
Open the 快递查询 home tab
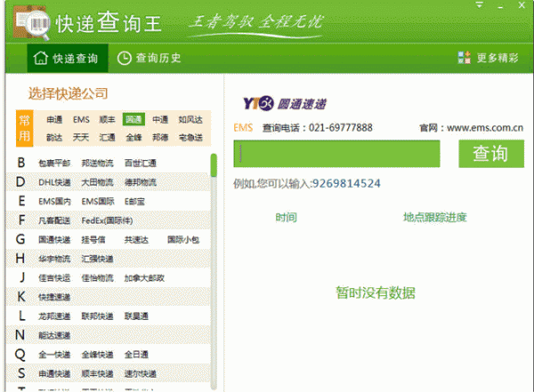pyautogui.click(x=68, y=58)
